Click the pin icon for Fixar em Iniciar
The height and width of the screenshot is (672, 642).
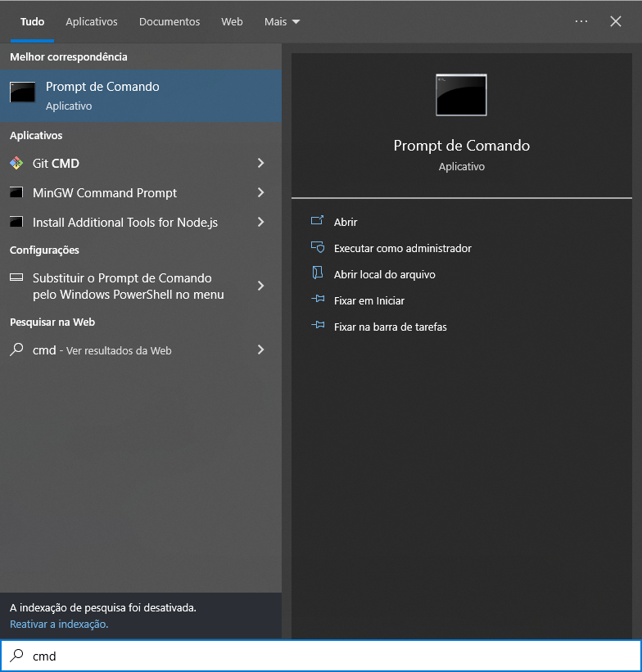tap(318, 299)
